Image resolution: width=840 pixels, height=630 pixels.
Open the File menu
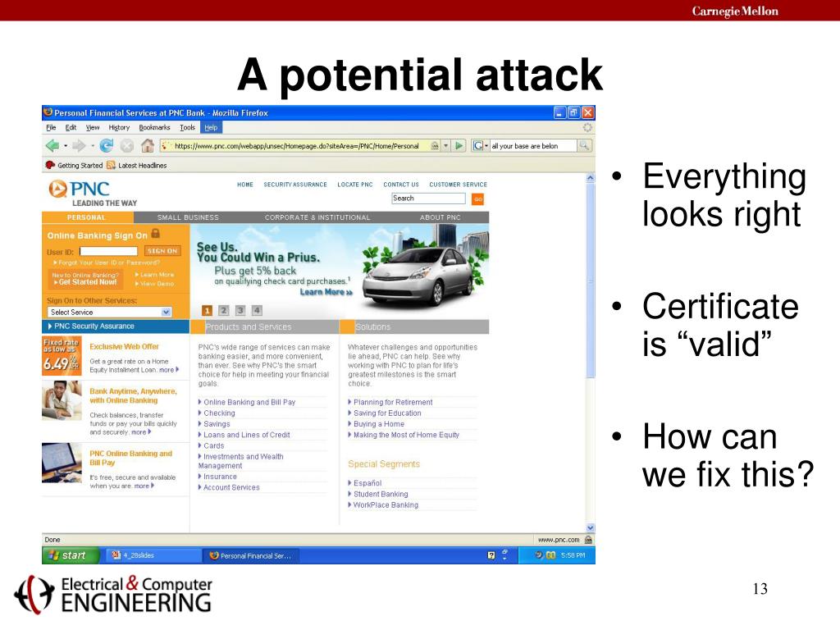click(51, 127)
